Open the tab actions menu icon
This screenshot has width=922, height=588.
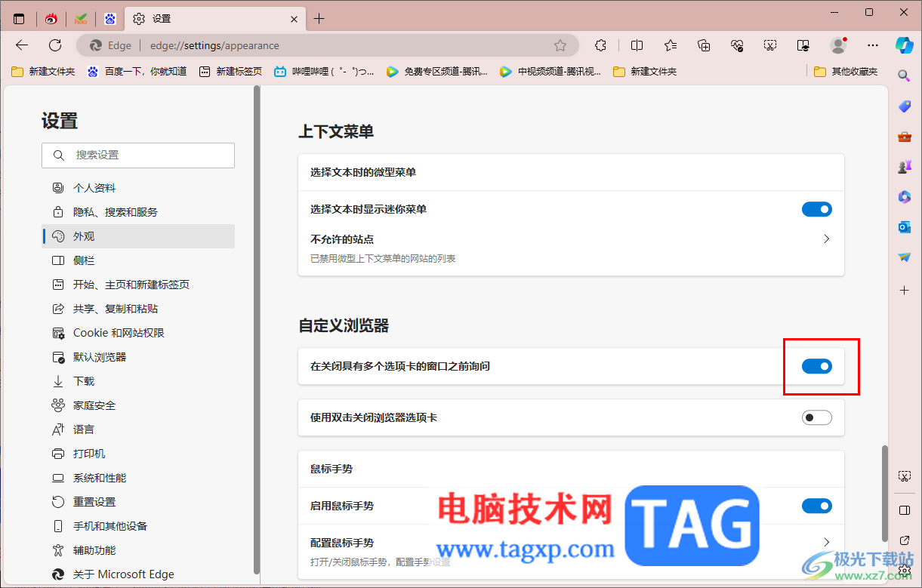19,19
